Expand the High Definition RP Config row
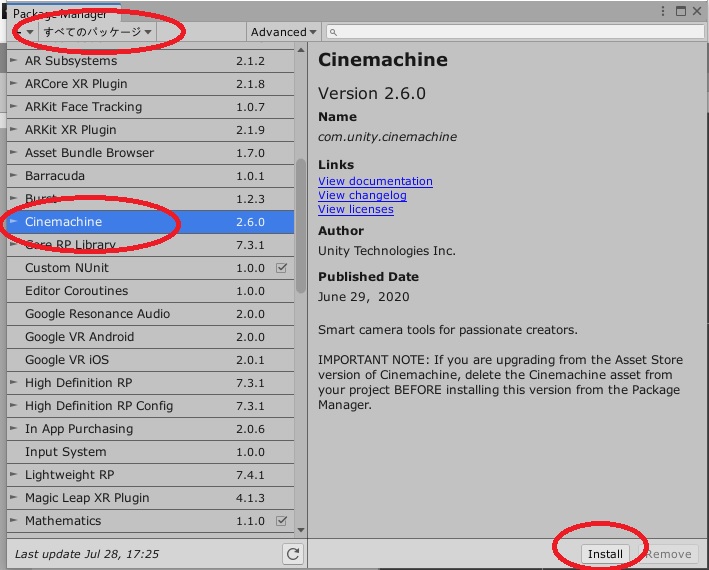This screenshot has height=570, width=709. (x=14, y=405)
